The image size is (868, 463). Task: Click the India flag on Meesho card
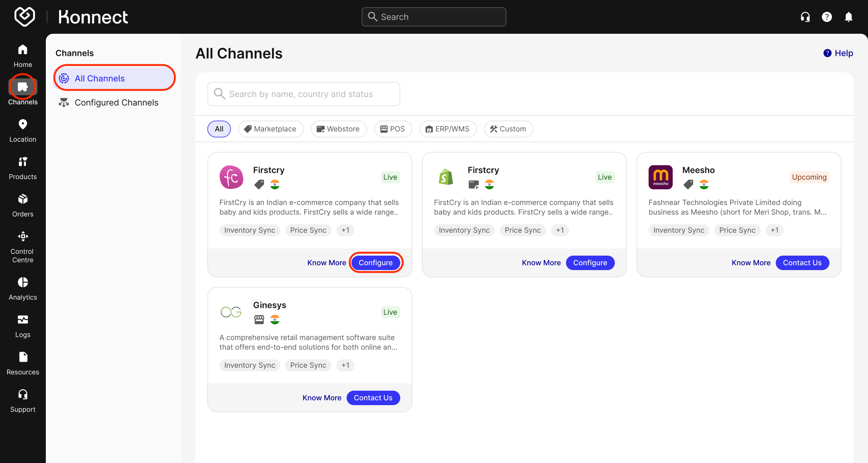coord(704,184)
